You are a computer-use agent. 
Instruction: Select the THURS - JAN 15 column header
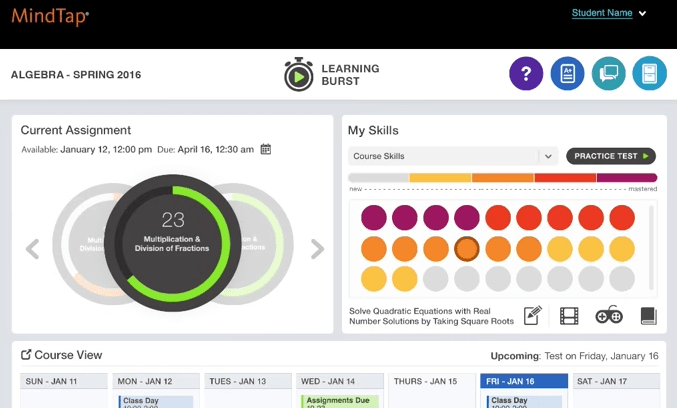coord(432,381)
